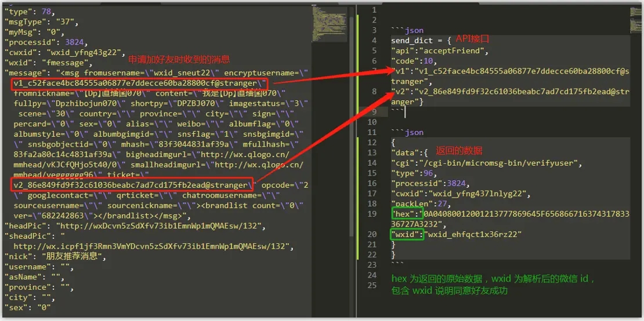Click "processid":3824 in the right pane

(430, 183)
